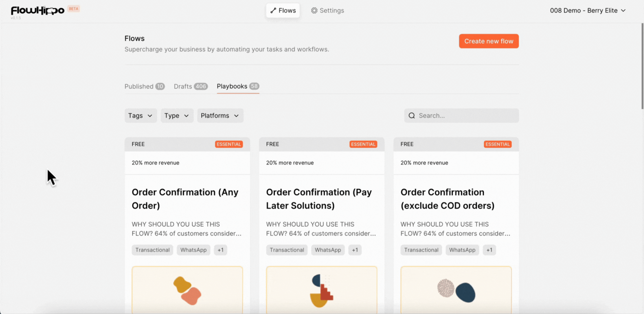Switch to the Drafts tab
The image size is (644, 314).
[x=191, y=86]
